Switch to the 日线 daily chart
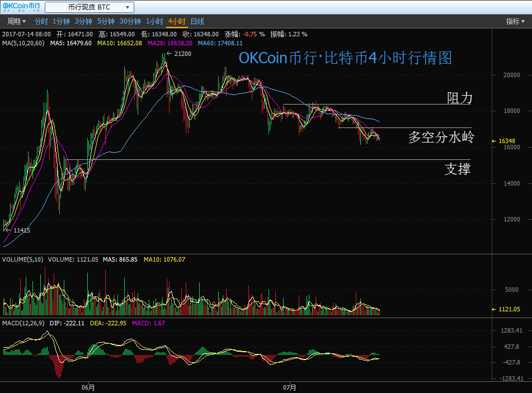Image resolution: width=532 pixels, height=393 pixels. tap(197, 21)
